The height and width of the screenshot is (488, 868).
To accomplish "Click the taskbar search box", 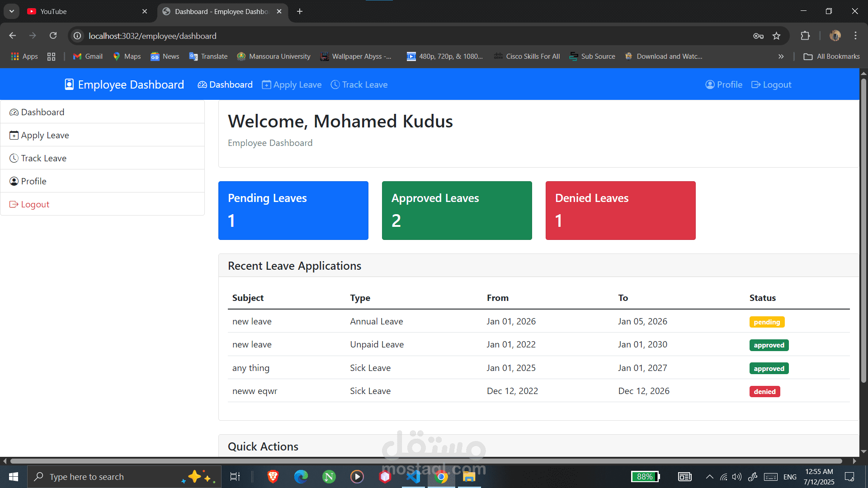I will click(124, 477).
